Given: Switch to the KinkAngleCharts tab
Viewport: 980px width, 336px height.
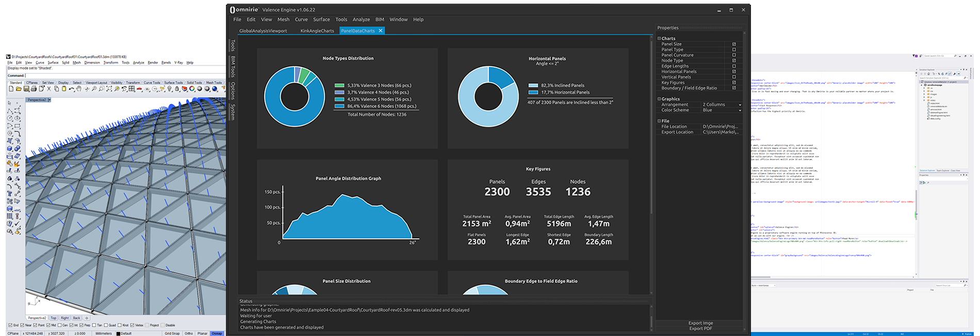Looking at the screenshot, I should [317, 31].
